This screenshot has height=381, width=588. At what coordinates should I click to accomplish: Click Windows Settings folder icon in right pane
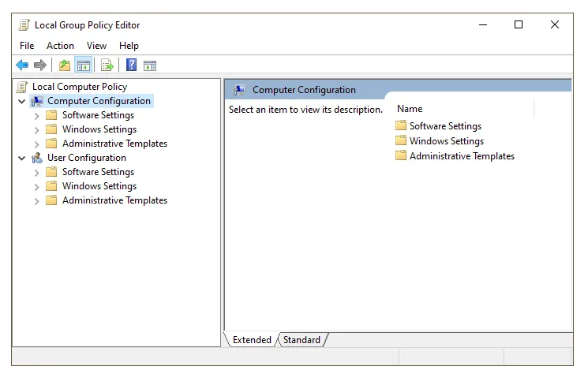400,140
